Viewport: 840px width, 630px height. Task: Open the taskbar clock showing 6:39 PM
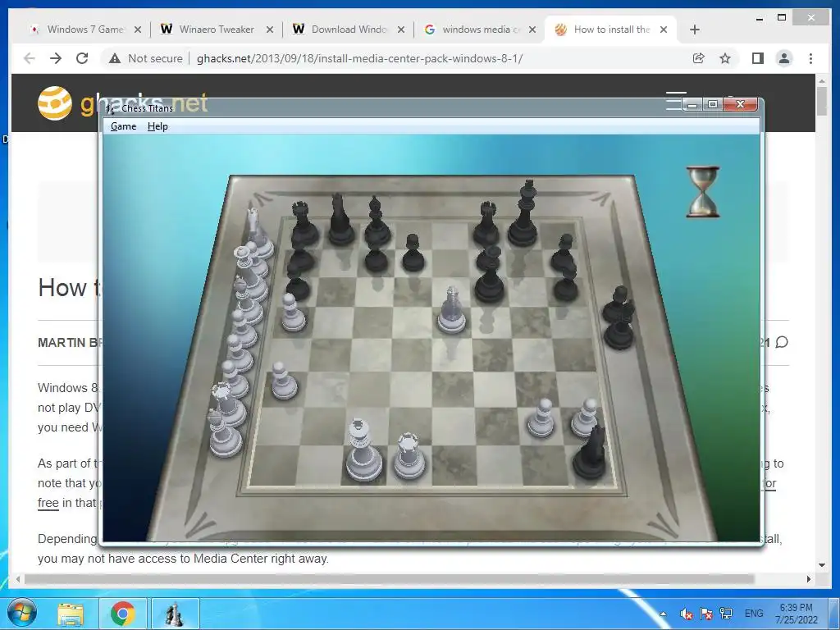coord(796,614)
